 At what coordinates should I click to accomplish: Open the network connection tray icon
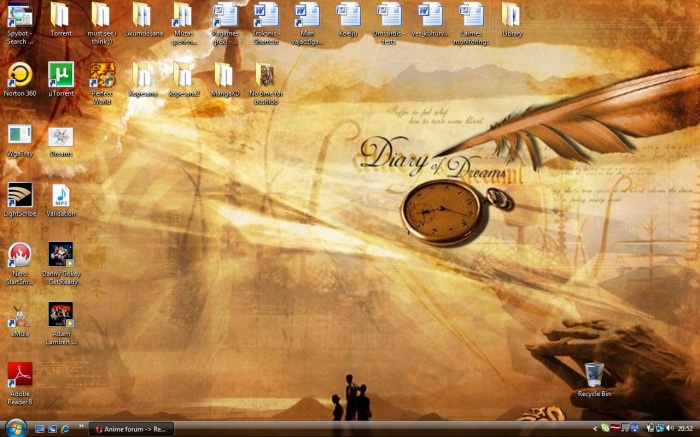660,429
